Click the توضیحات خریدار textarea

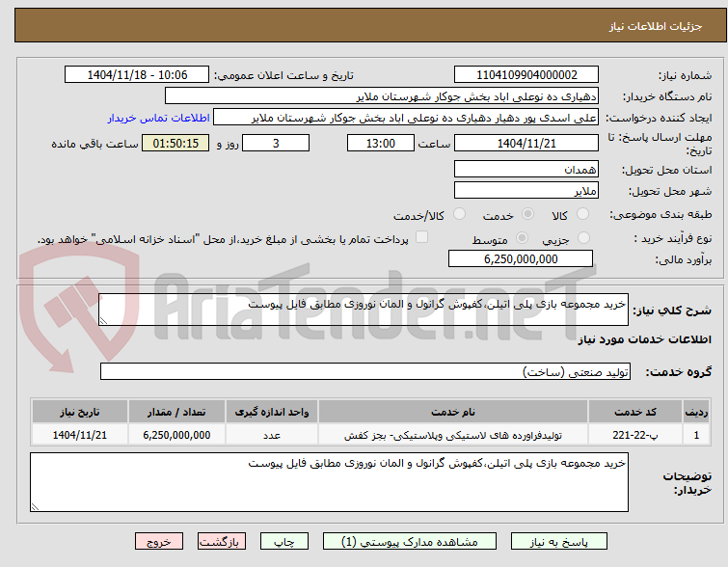tap(329, 482)
